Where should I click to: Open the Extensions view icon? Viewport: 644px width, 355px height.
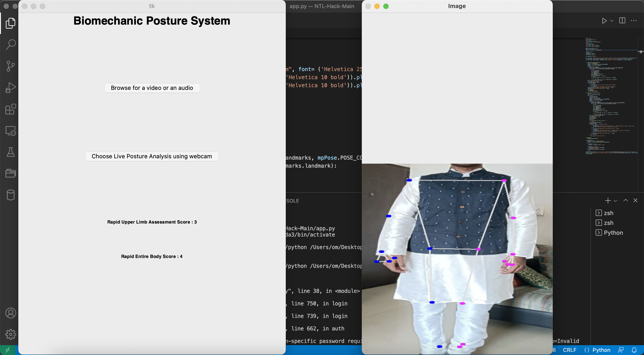pyautogui.click(x=11, y=109)
